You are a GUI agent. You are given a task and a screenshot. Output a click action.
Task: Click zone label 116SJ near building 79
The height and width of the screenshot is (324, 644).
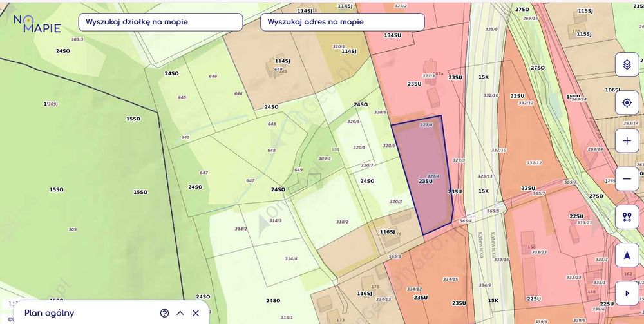click(x=387, y=232)
